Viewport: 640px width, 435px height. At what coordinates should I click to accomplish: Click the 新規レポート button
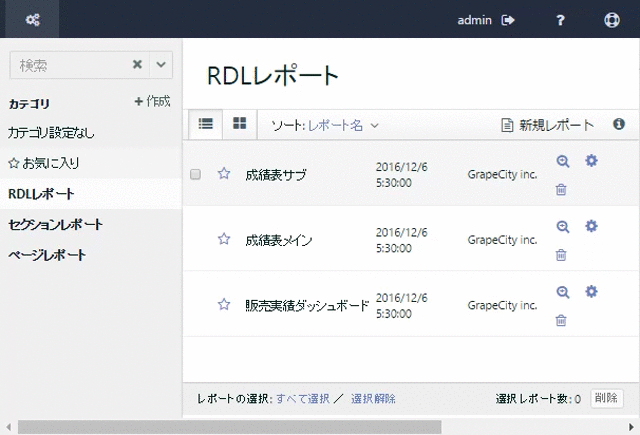pos(547,125)
